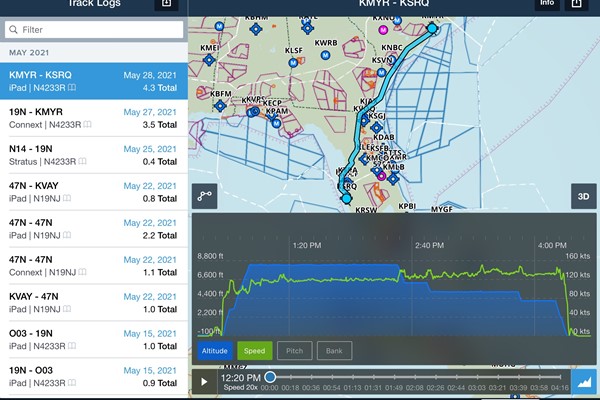Open the KVAY - 47N track log

click(94, 301)
